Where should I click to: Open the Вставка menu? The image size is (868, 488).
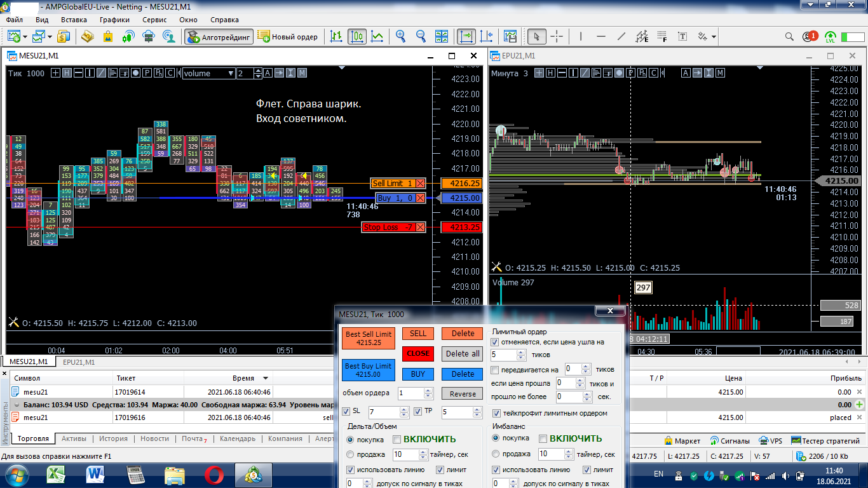tap(74, 20)
